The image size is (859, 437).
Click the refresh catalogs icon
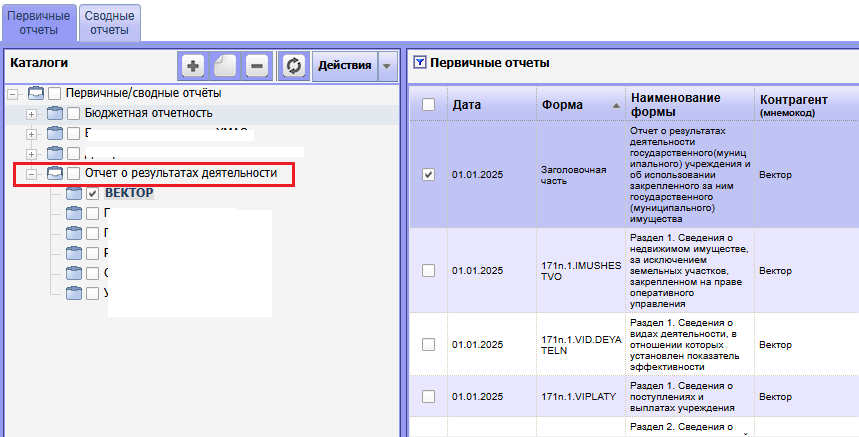[x=293, y=66]
